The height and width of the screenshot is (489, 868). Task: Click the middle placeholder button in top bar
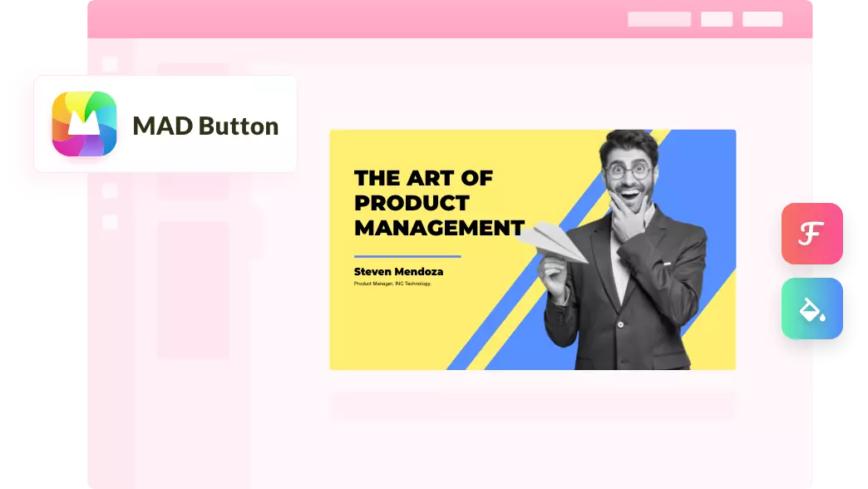pos(716,19)
